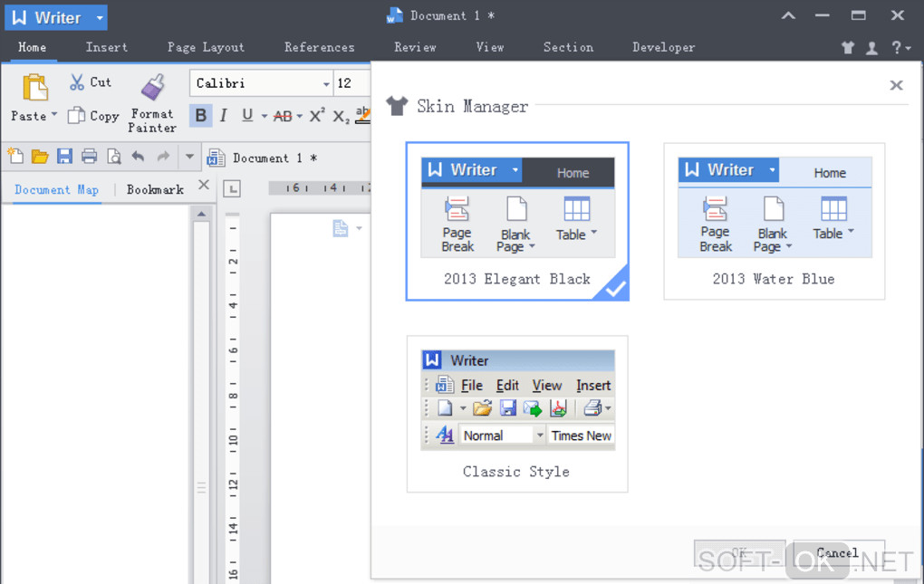Save the document with floppy icon
This screenshot has height=584, width=924.
pos(64,156)
